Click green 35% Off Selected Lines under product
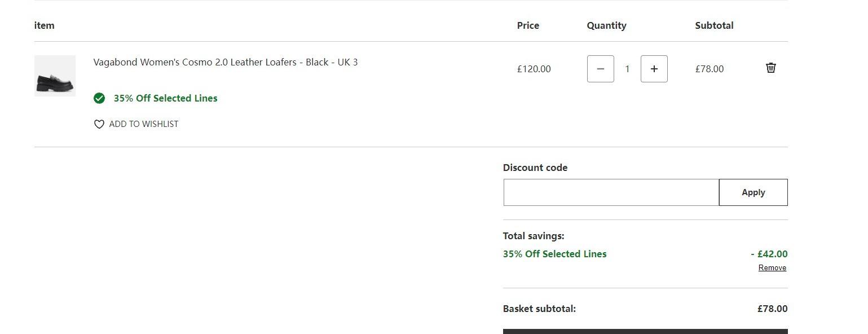The height and width of the screenshot is (334, 868). (165, 98)
